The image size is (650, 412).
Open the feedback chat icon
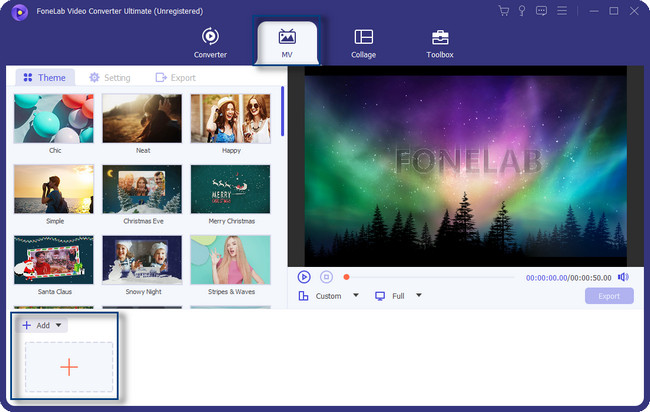click(542, 11)
